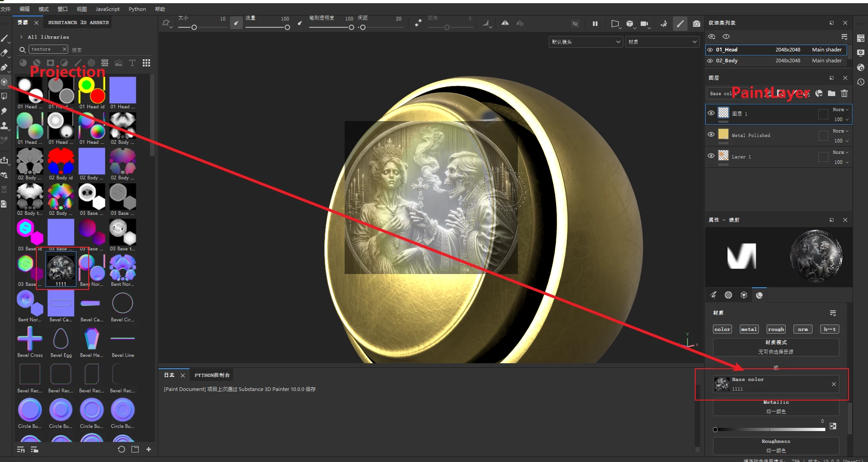Click the flow slider handle
The image size is (868, 462).
[x=287, y=27]
